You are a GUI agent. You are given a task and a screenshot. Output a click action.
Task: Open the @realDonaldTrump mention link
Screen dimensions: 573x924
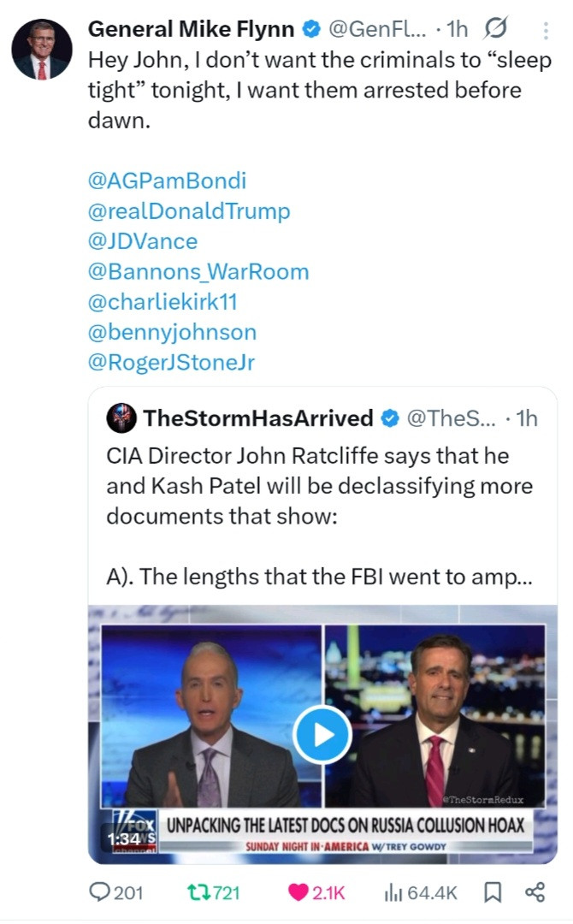point(189,210)
